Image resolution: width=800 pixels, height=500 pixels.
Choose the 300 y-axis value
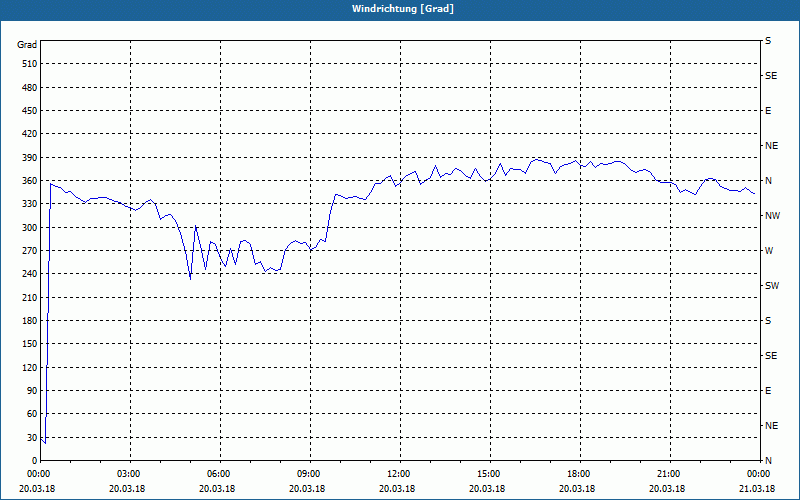30,228
